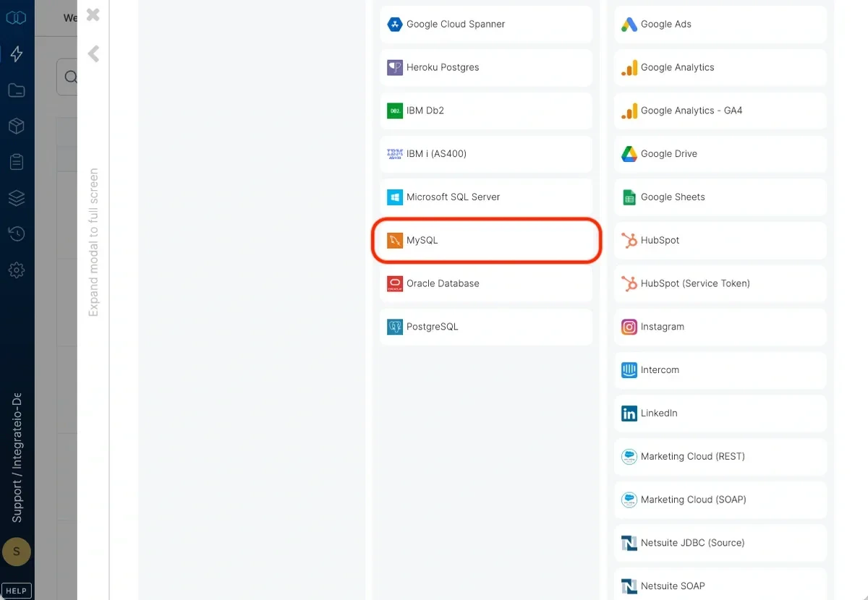Select the HubSpot connector
This screenshot has width=868, height=600.
pos(720,240)
